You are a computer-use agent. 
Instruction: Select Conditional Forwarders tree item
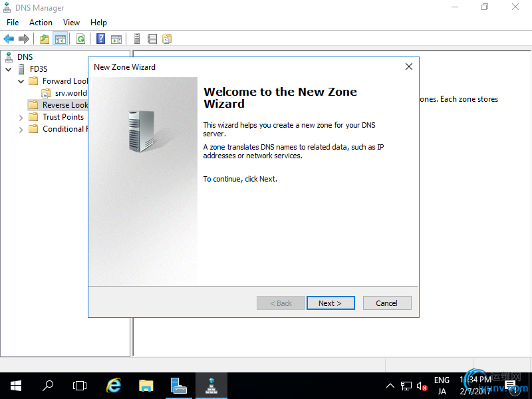tap(58, 129)
